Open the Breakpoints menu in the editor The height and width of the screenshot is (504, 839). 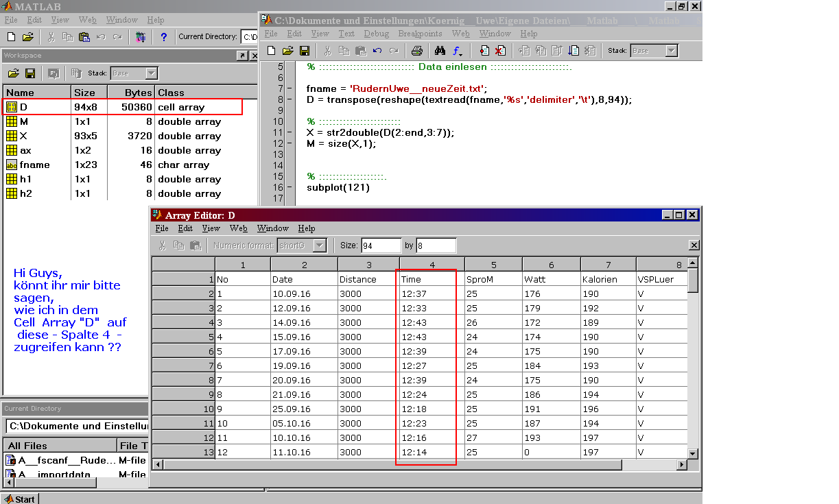420,34
